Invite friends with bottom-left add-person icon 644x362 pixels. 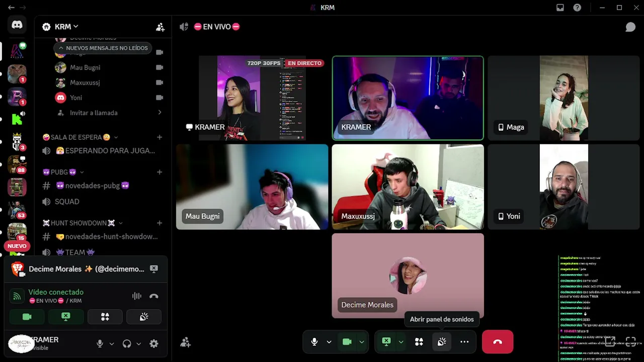(x=185, y=342)
